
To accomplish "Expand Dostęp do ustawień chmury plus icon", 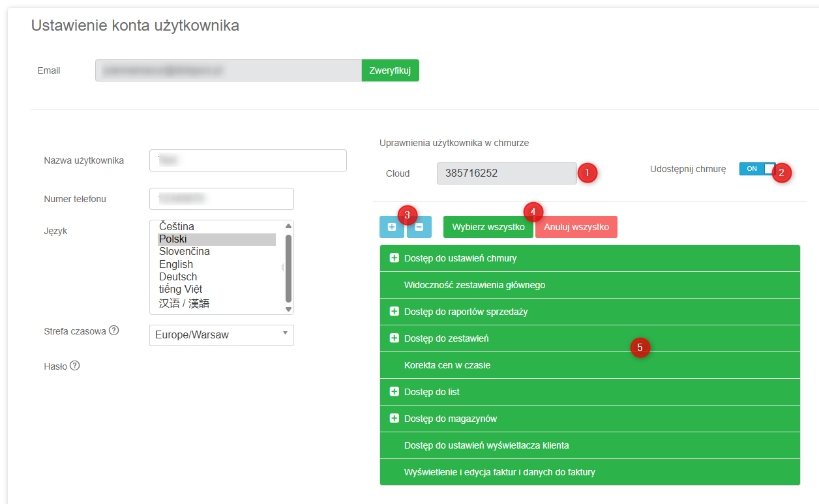I will pos(394,258).
